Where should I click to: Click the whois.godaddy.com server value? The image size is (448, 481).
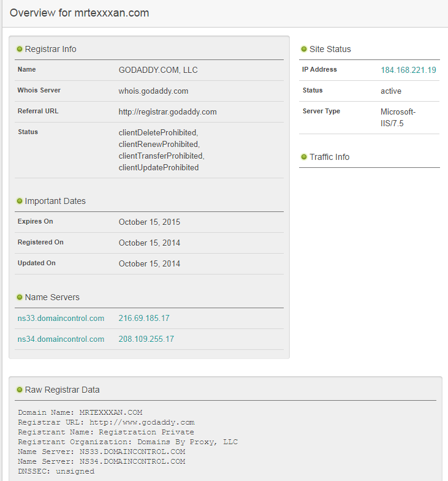click(153, 91)
